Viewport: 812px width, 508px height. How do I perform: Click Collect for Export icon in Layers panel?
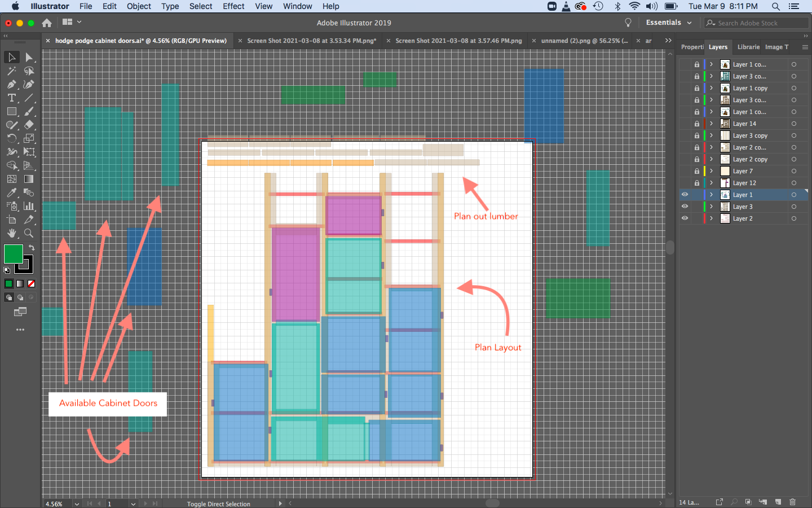tap(720, 502)
